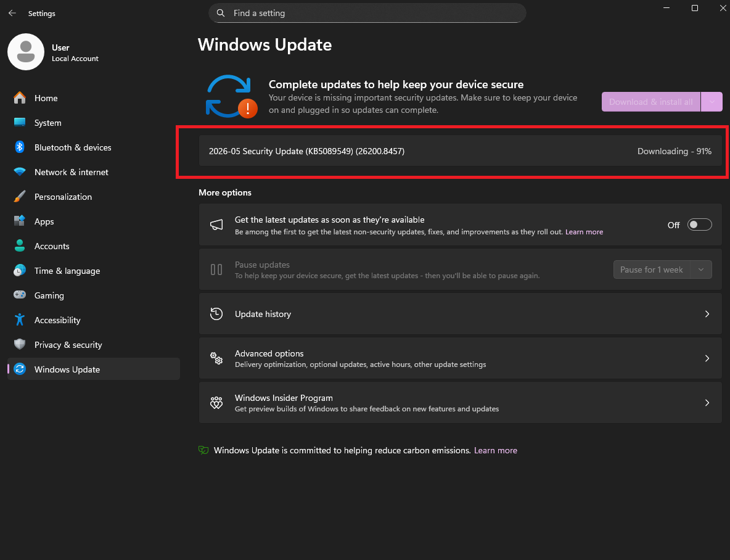The image size is (730, 560).
Task: Click the Network wifi icon
Action: coord(20,172)
